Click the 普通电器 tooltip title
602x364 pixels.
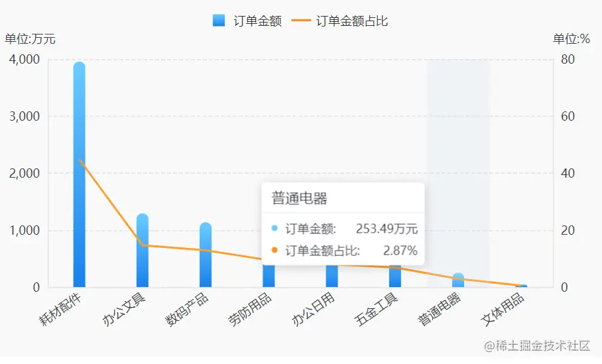point(300,198)
